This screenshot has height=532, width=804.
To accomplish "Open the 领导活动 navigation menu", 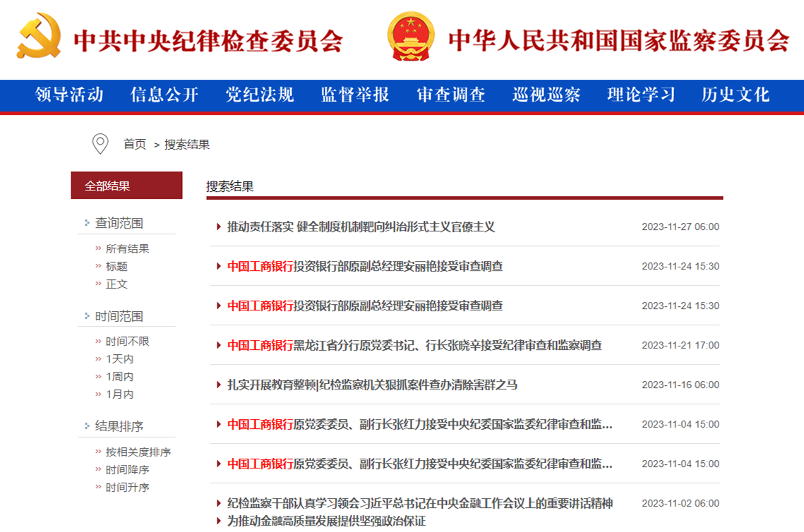I will 69,95.
